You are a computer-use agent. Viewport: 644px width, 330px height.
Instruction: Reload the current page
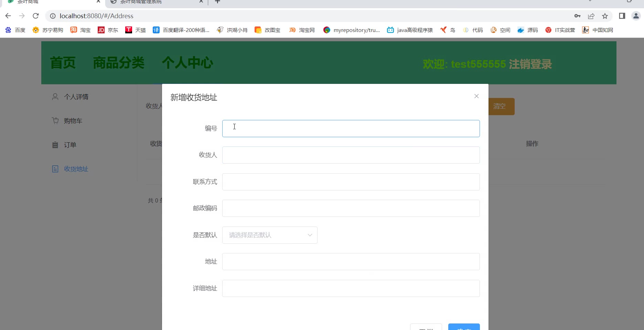(36, 16)
